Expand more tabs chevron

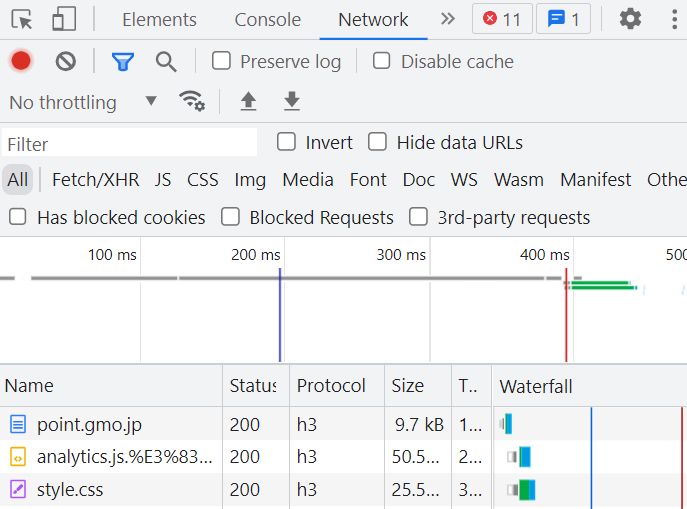pyautogui.click(x=448, y=19)
